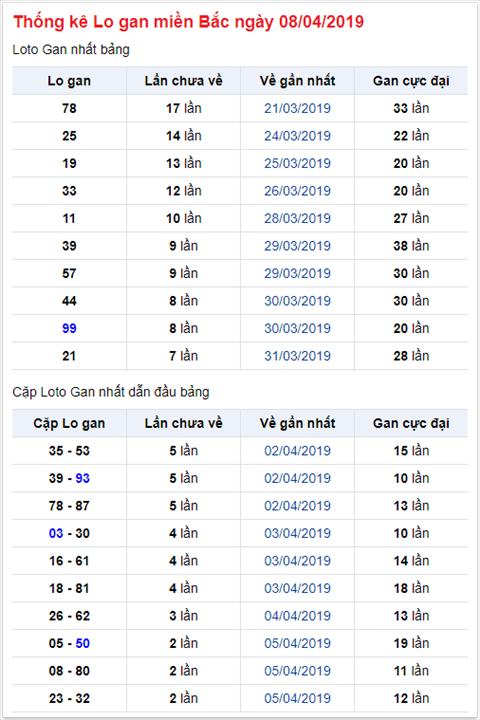Open date 31/03/2019 for number 21
This screenshot has width=480, height=720.
[297, 356]
